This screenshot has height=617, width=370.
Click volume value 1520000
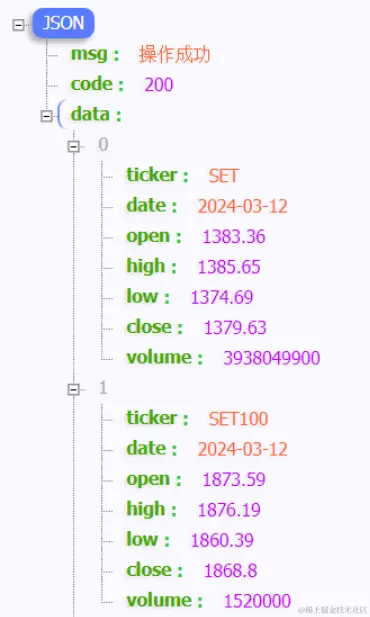click(257, 601)
